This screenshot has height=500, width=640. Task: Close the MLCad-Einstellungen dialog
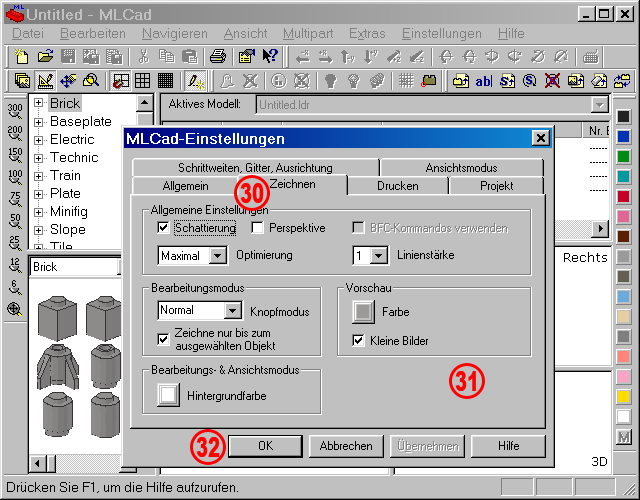coord(541,138)
